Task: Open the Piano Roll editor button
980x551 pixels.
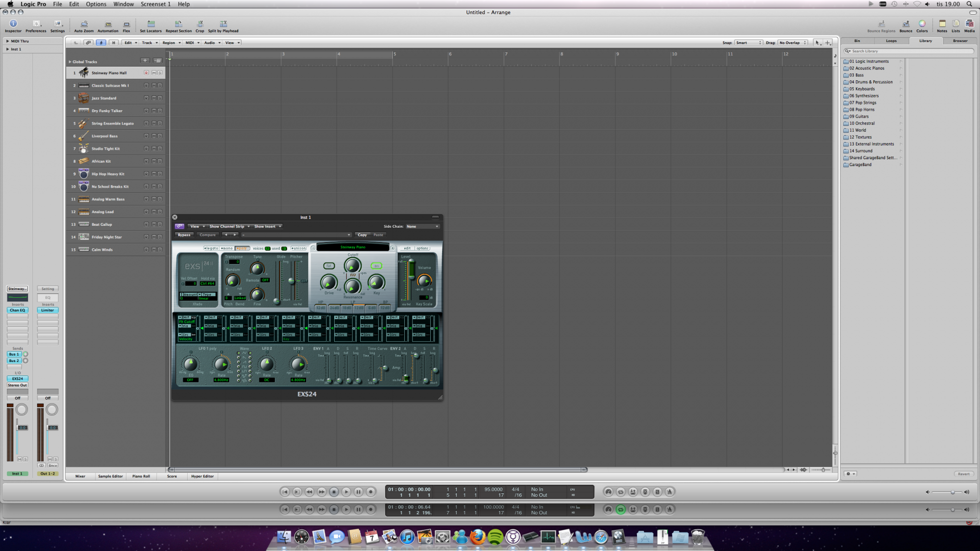Action: tap(141, 476)
